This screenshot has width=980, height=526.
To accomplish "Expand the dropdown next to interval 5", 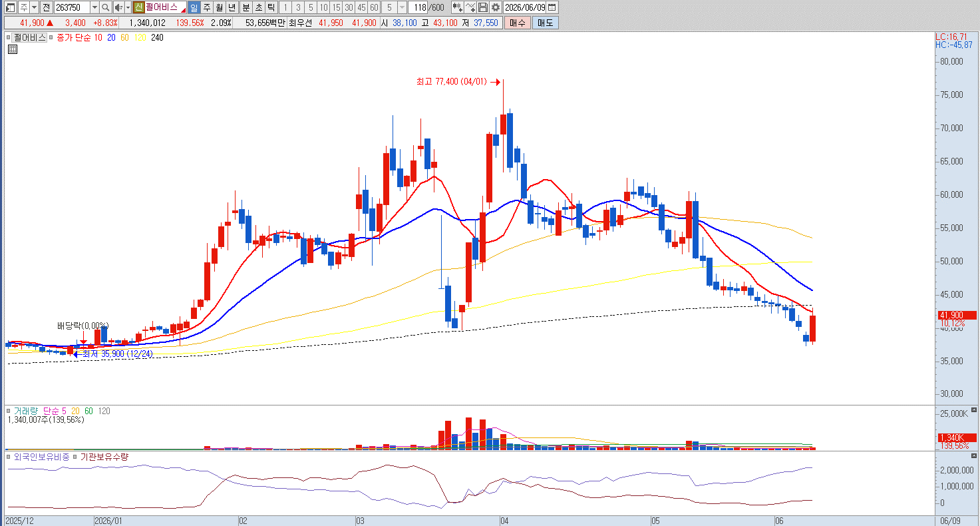I will pos(401,7).
